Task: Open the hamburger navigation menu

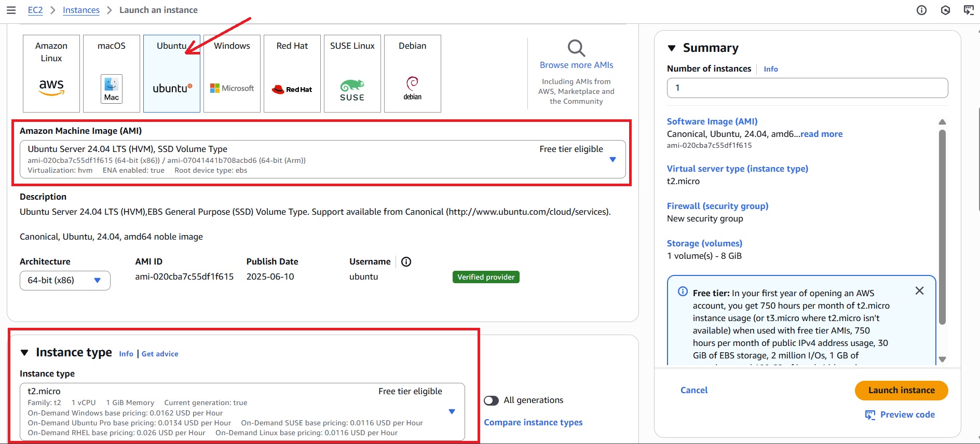Action: click(x=11, y=10)
